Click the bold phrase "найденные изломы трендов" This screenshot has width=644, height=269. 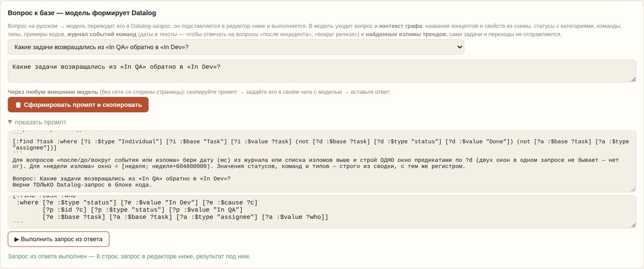(x=406, y=34)
